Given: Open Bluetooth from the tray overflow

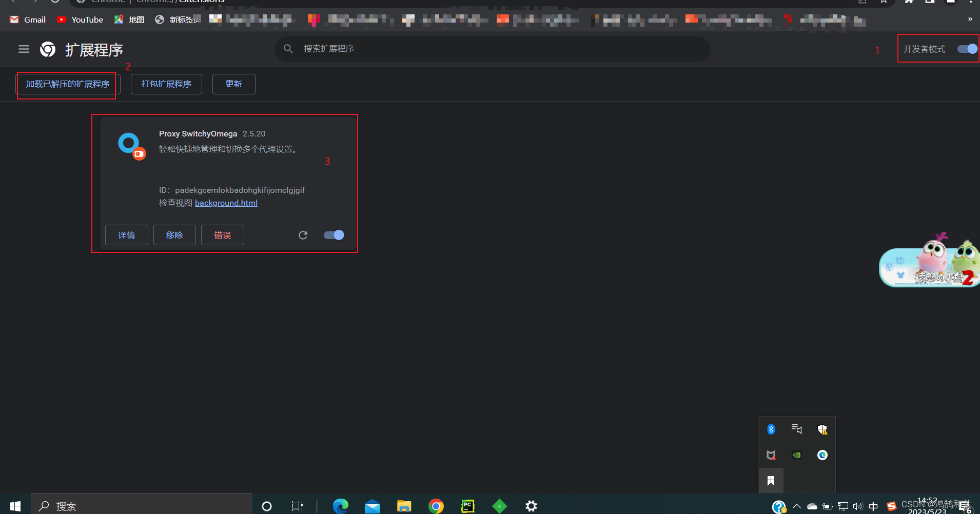Looking at the screenshot, I should [771, 429].
